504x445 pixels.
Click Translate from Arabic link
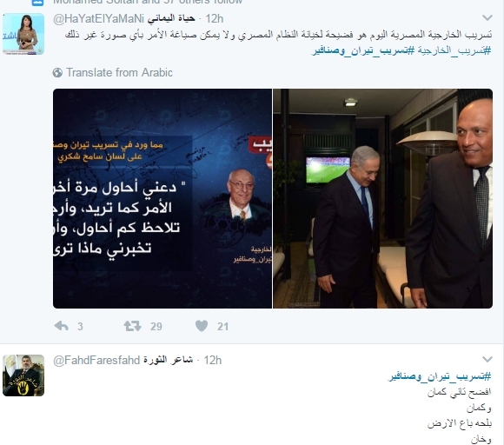pyautogui.click(x=119, y=73)
